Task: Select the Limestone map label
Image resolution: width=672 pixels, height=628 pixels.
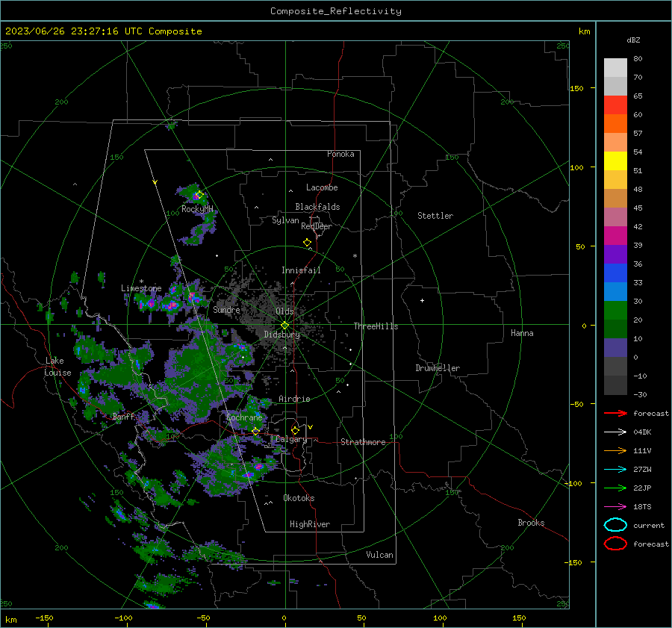Action: click(x=141, y=288)
